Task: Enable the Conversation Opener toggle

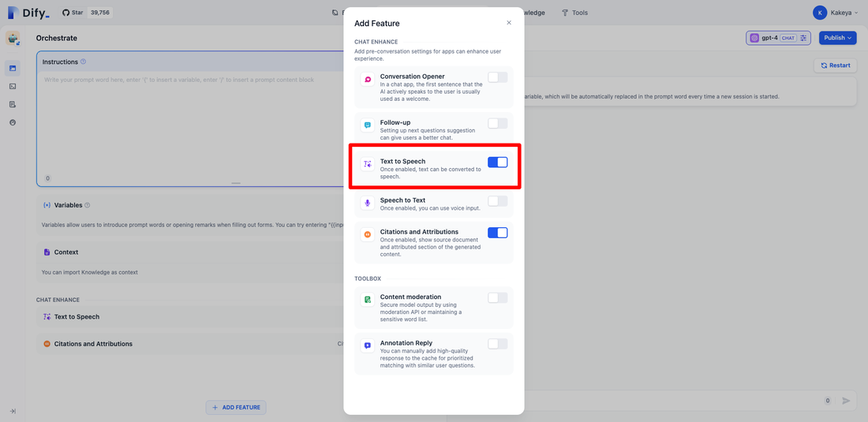Action: [497, 77]
